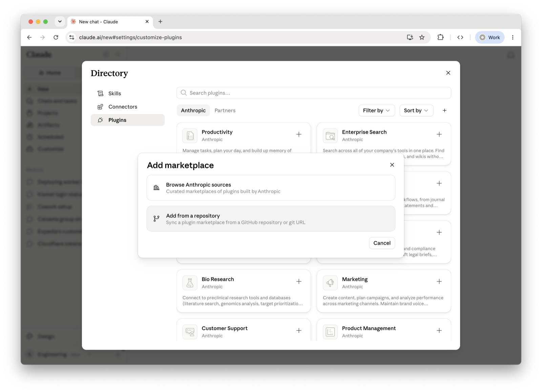The height and width of the screenshot is (392, 542).
Task: Click the Customer Support plugin icon
Action: (190, 332)
